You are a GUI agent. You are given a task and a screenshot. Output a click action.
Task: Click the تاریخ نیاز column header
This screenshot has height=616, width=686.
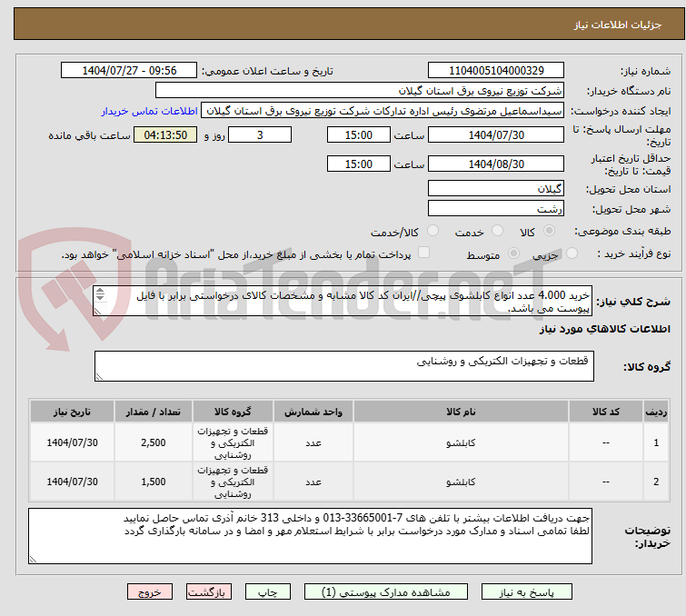click(x=72, y=412)
